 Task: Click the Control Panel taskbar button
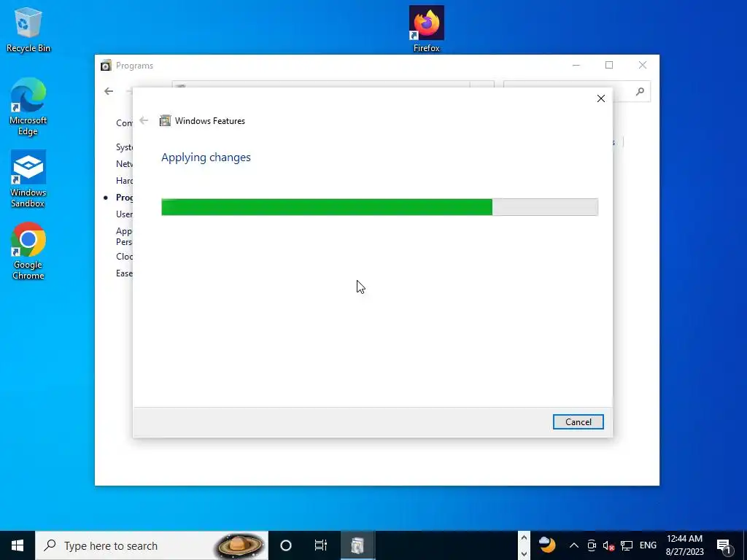click(357, 545)
